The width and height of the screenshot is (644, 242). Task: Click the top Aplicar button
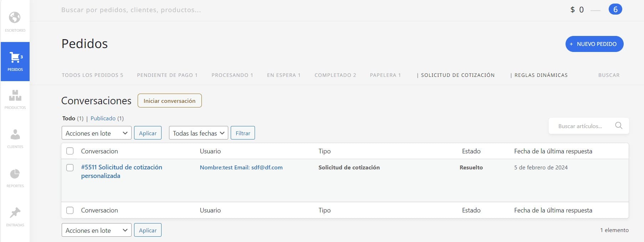click(x=148, y=133)
